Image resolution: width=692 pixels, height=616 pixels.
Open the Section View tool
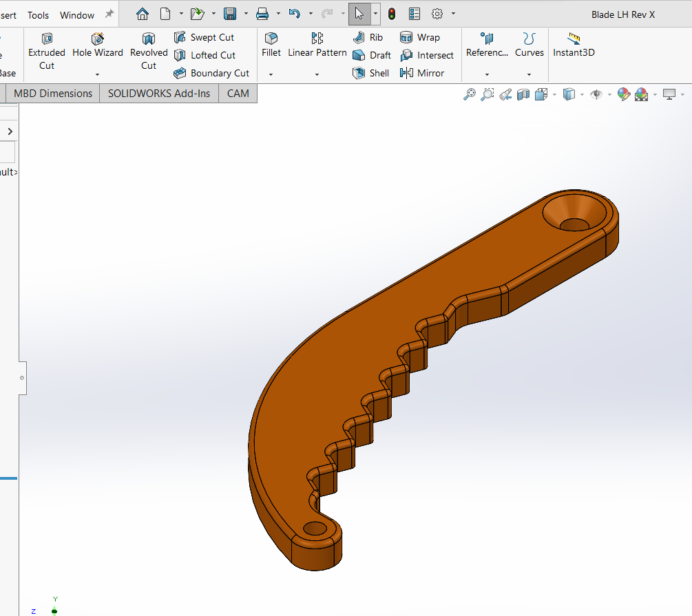pyautogui.click(x=523, y=94)
